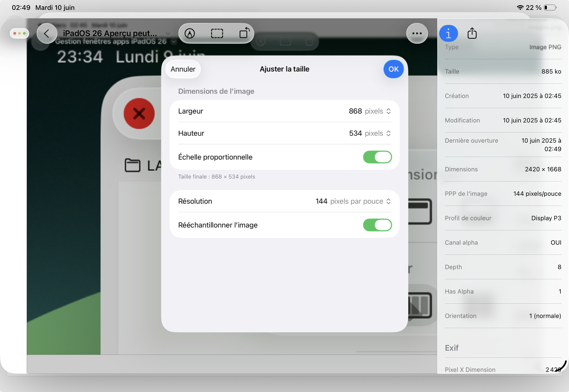Click the Markup pen tool icon
The height and width of the screenshot is (392, 569).
[x=190, y=33]
